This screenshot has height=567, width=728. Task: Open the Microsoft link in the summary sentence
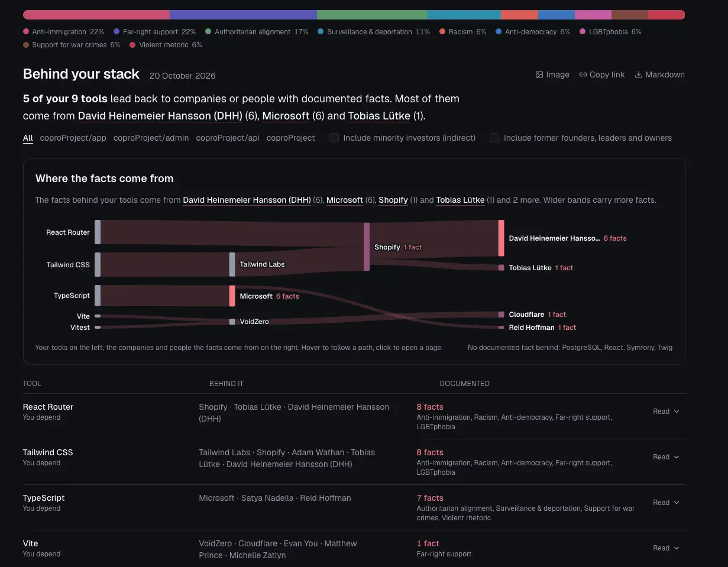coord(286,116)
